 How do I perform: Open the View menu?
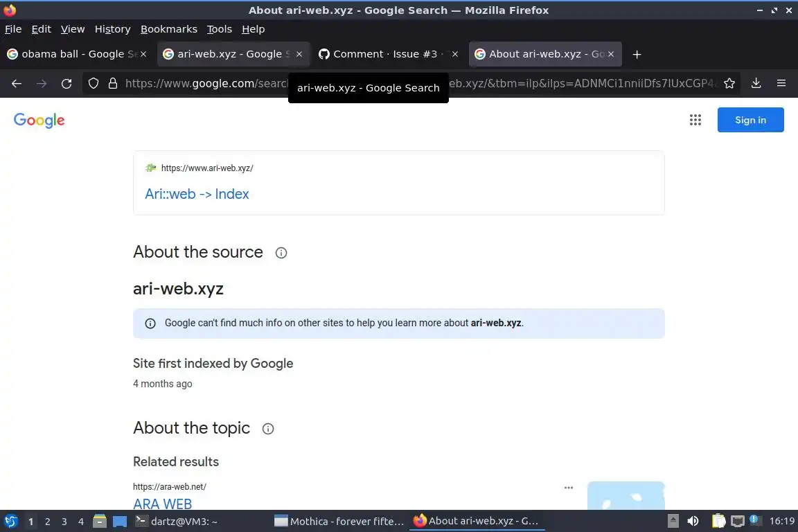pyautogui.click(x=73, y=29)
